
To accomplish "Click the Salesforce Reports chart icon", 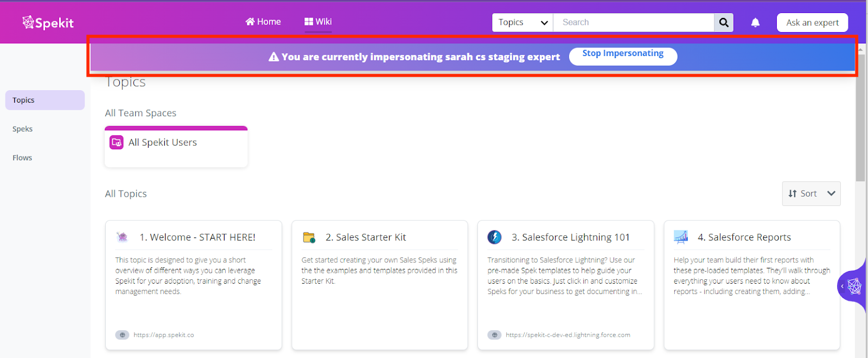I will (x=681, y=237).
